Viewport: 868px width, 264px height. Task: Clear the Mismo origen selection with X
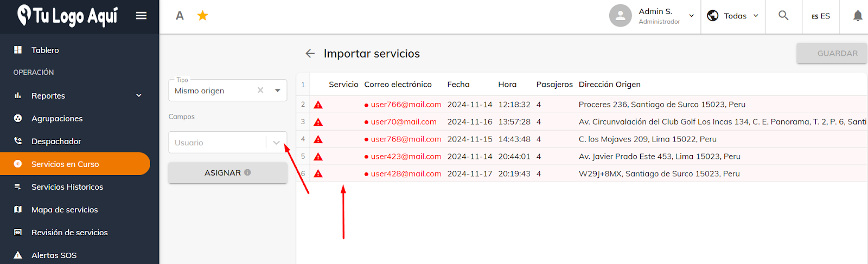click(260, 91)
